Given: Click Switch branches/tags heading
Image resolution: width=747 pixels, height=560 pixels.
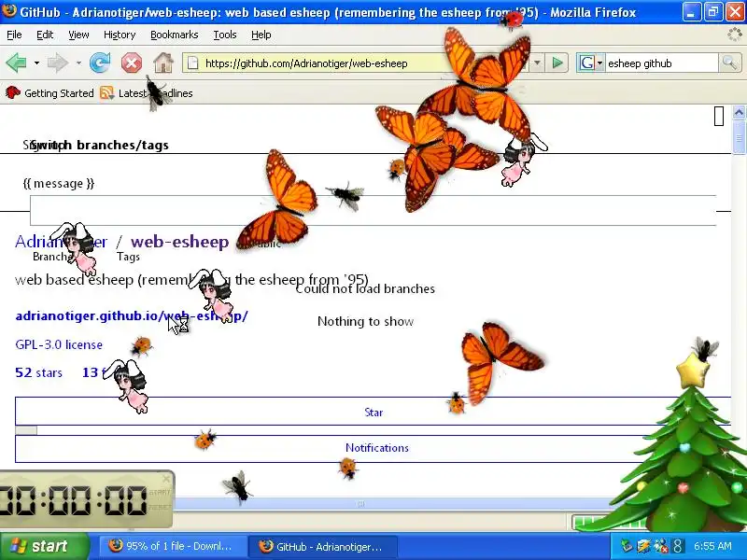Looking at the screenshot, I should (x=100, y=145).
